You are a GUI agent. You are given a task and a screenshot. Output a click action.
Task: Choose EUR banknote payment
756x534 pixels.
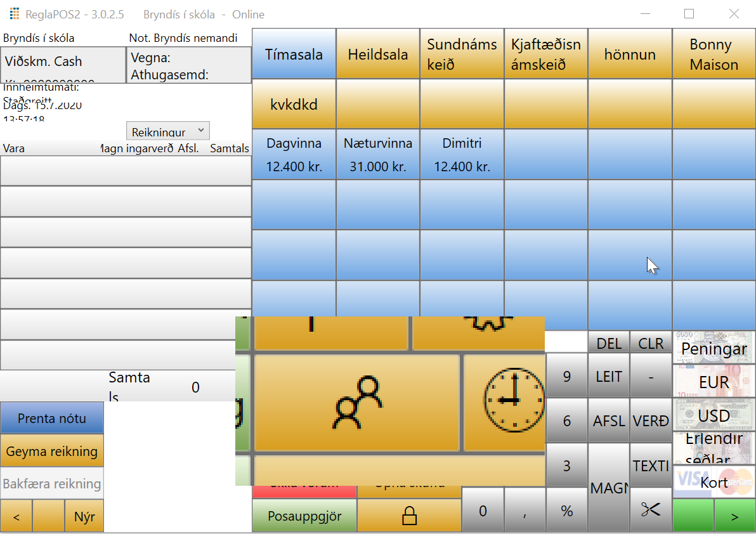pyautogui.click(x=714, y=382)
